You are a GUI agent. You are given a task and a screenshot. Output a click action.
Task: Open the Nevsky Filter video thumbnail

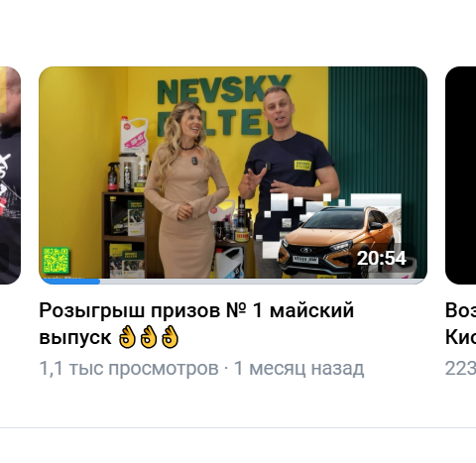pos(233,175)
